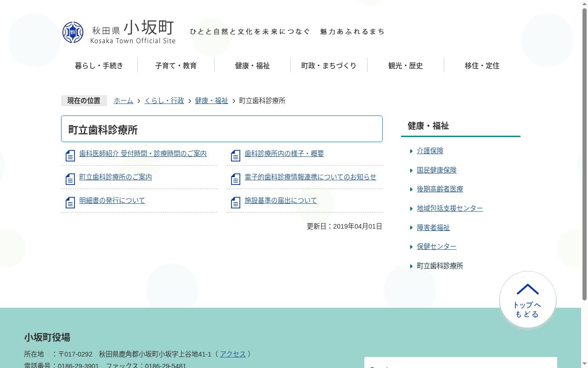Click document icon beside 電子的歯科診療情報連携についてのお知らせ
Screen dimensions: 588x368
click(x=236, y=179)
